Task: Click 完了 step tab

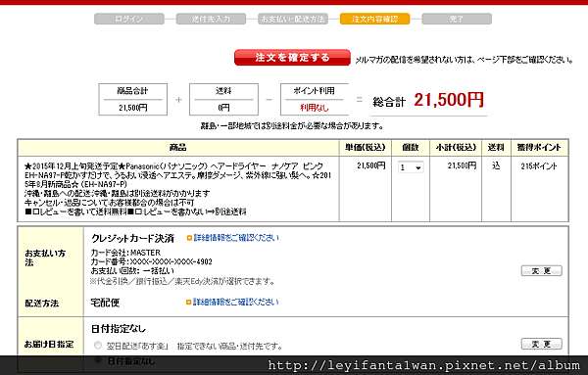Action: point(457,19)
